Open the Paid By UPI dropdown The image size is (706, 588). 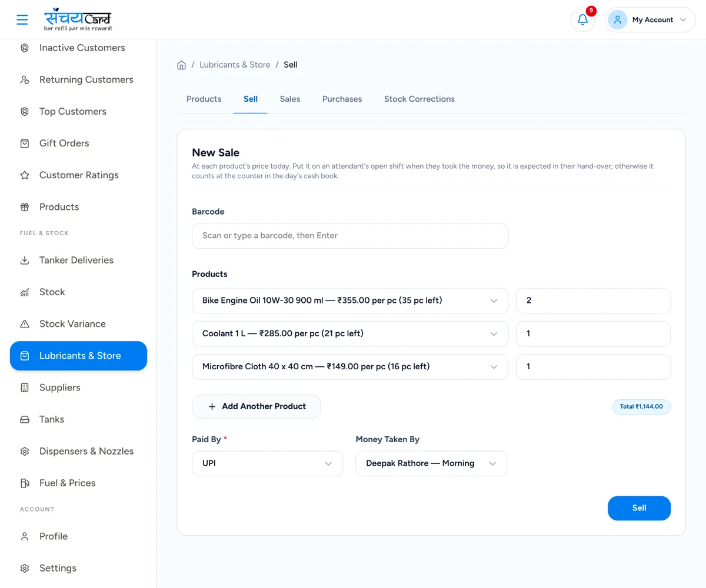267,463
